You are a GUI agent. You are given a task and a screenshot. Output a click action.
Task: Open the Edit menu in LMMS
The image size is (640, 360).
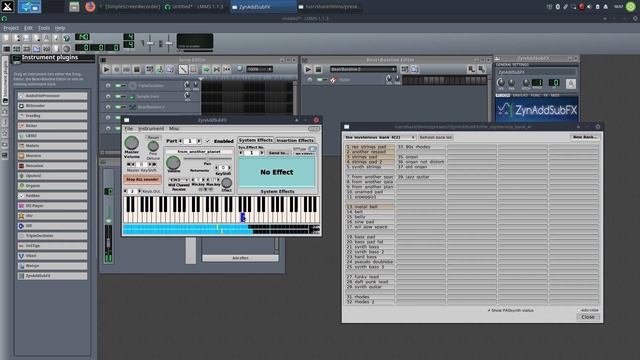pyautogui.click(x=28, y=28)
